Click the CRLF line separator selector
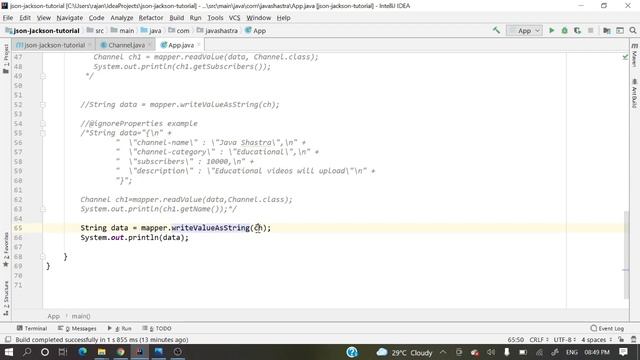640x360 pixels. point(539,340)
